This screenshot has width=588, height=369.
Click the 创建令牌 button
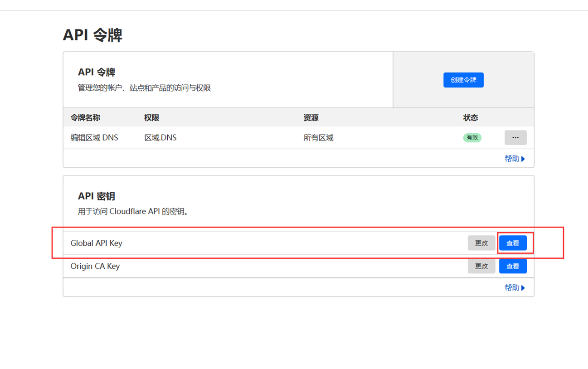(463, 80)
